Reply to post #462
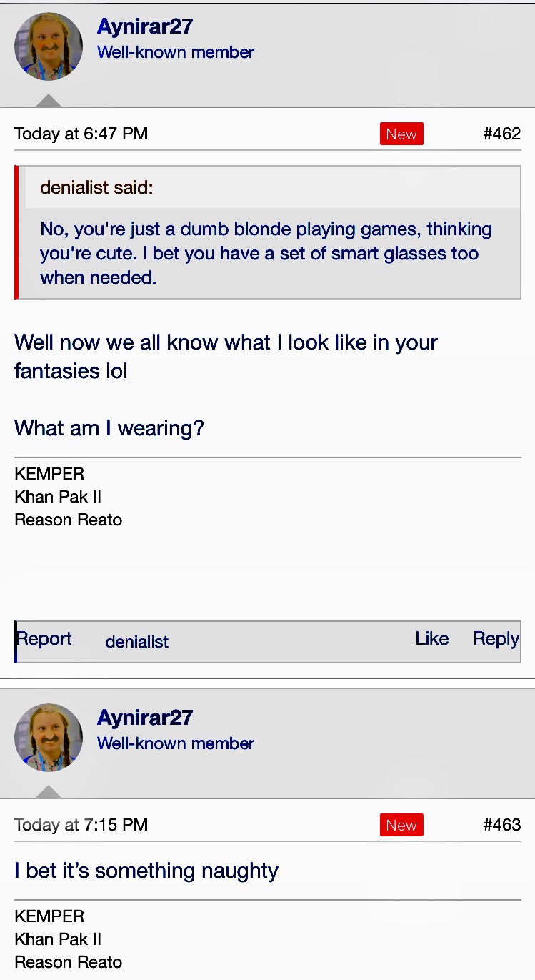The height and width of the screenshot is (980, 535). 496,639
